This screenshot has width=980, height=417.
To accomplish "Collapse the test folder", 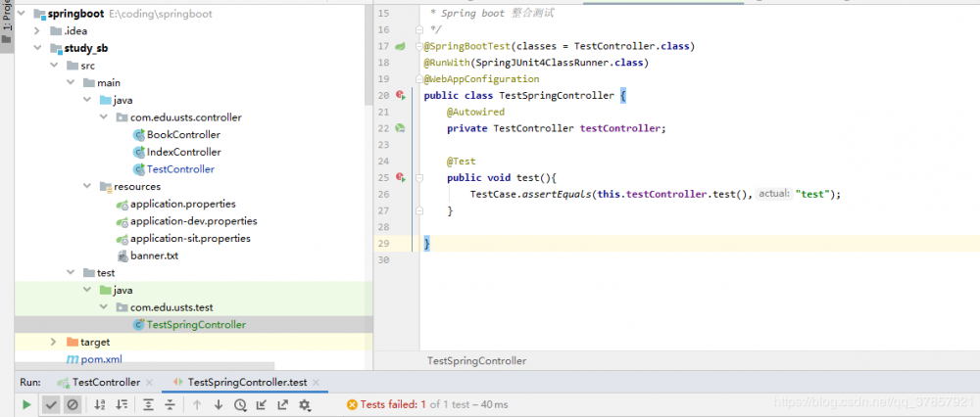I will tap(70, 273).
